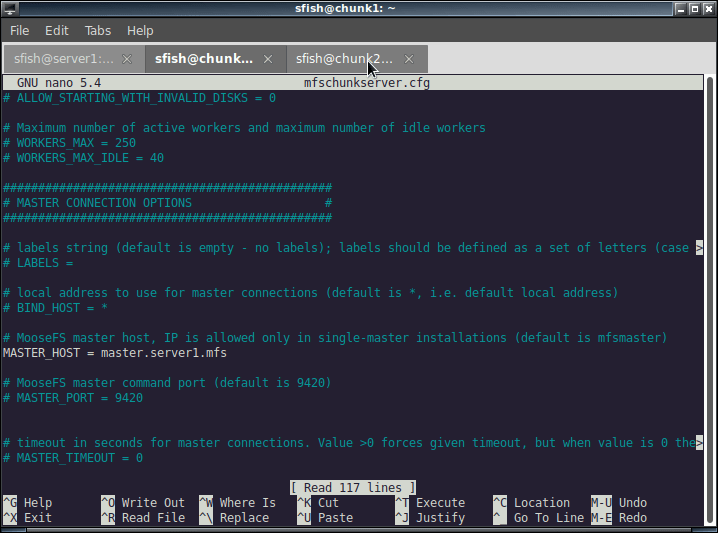Click the ALLOW_STARTING_WITH_INVALID_DISKS line
Image resolution: width=718 pixels, height=533 pixels.
coord(139,98)
